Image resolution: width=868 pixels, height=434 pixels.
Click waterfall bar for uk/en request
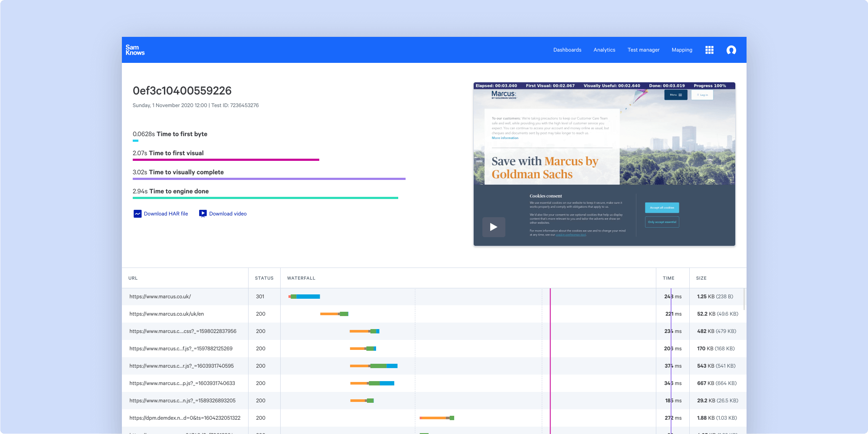click(334, 314)
